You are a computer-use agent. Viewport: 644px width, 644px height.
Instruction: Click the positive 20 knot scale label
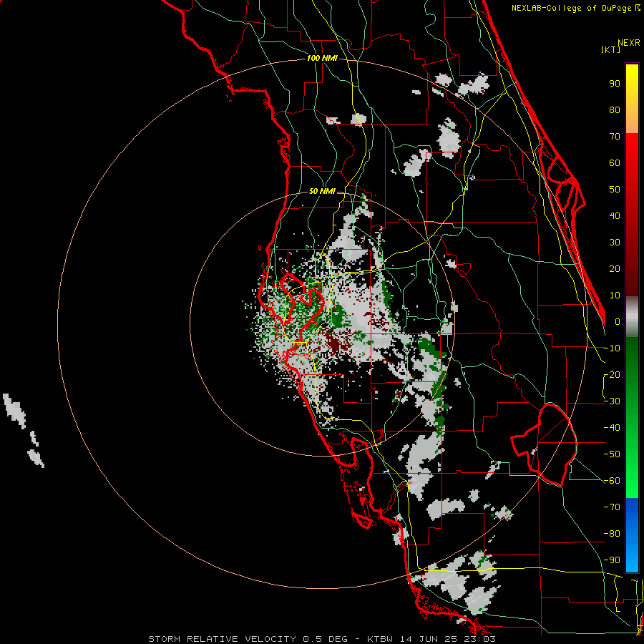tap(615, 269)
